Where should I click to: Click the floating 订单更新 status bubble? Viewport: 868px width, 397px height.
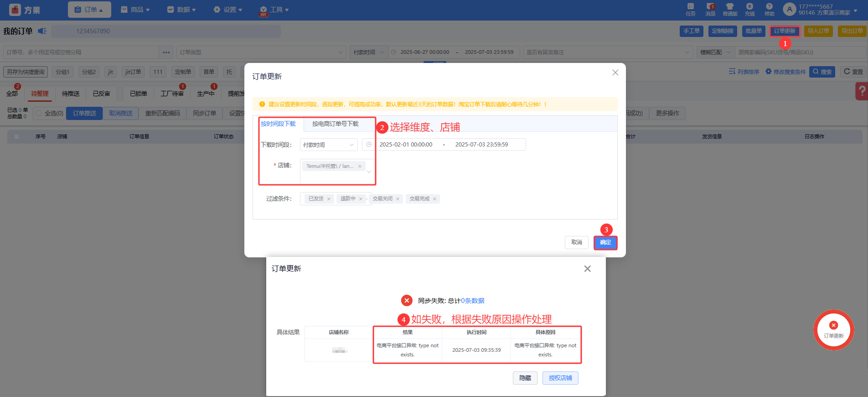[833, 330]
